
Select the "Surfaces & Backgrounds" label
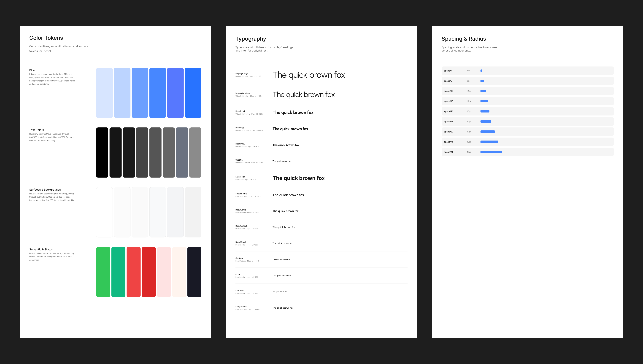click(x=45, y=190)
